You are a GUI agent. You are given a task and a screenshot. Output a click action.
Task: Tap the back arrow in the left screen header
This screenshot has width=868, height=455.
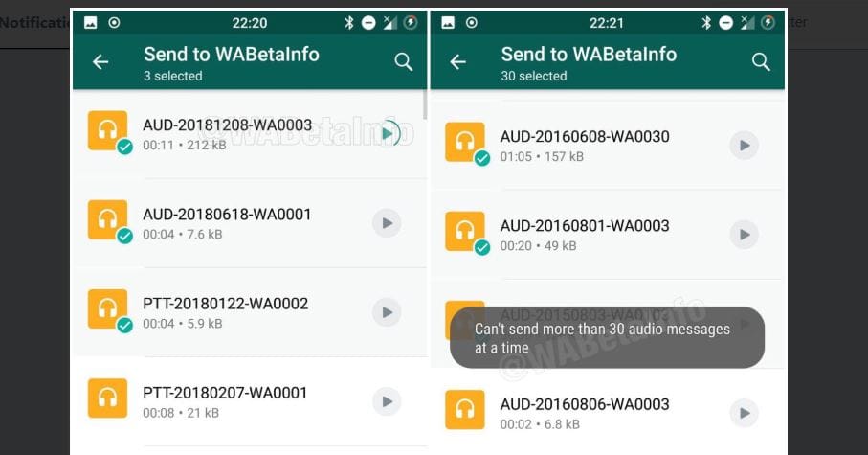click(100, 61)
